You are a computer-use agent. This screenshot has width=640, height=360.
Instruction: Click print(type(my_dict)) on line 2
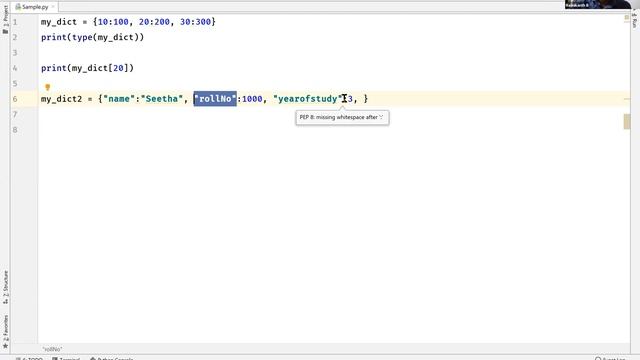pos(92,37)
